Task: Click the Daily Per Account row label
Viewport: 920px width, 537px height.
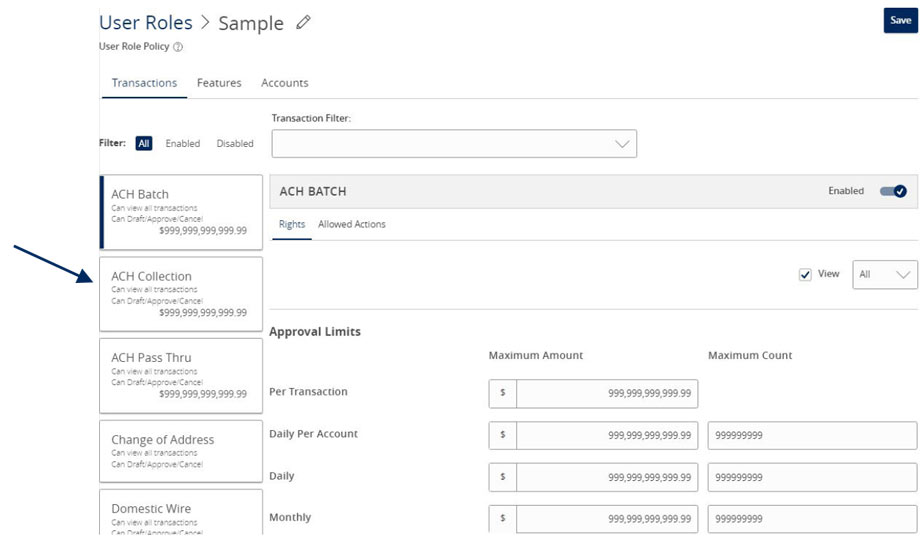Action: pos(313,434)
